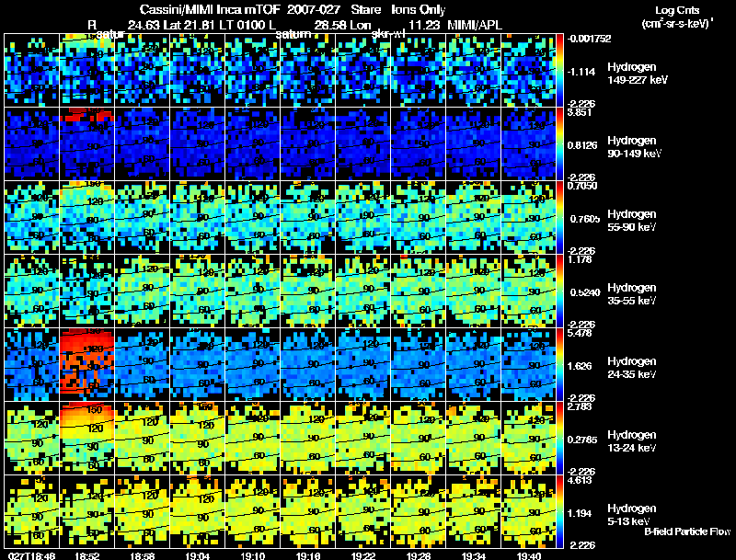
Task: Click the '4.613' scale value
Action: pyautogui.click(x=580, y=480)
